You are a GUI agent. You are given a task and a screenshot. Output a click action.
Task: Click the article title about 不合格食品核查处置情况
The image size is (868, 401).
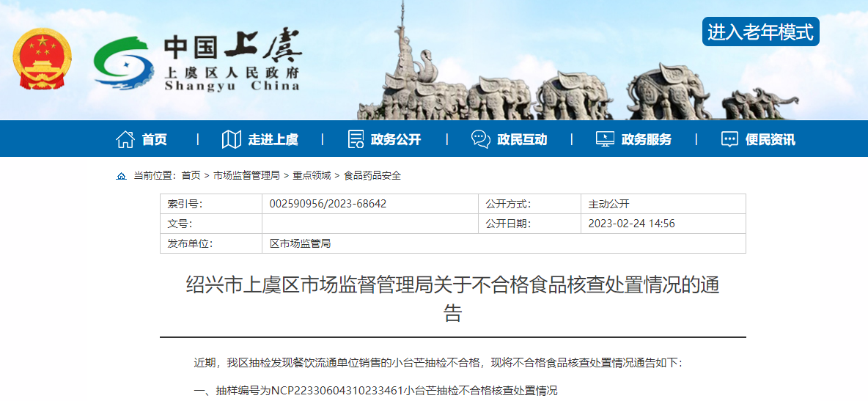[453, 300]
